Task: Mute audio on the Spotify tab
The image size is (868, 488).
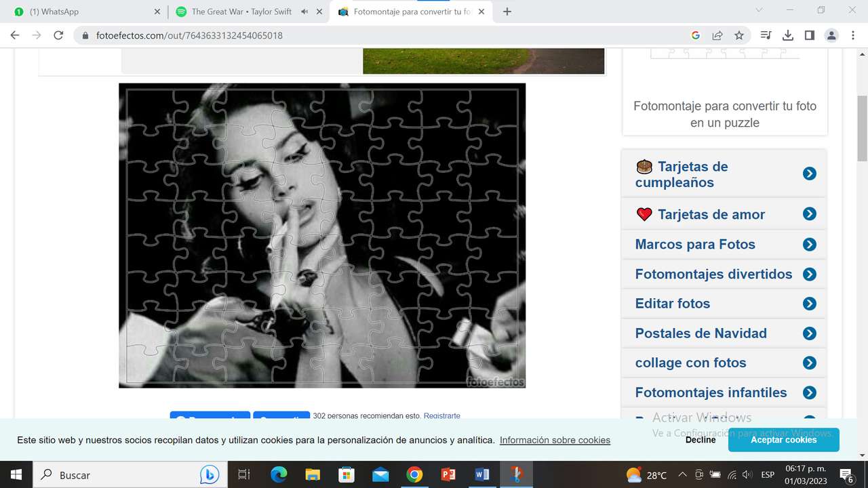Action: (304, 12)
